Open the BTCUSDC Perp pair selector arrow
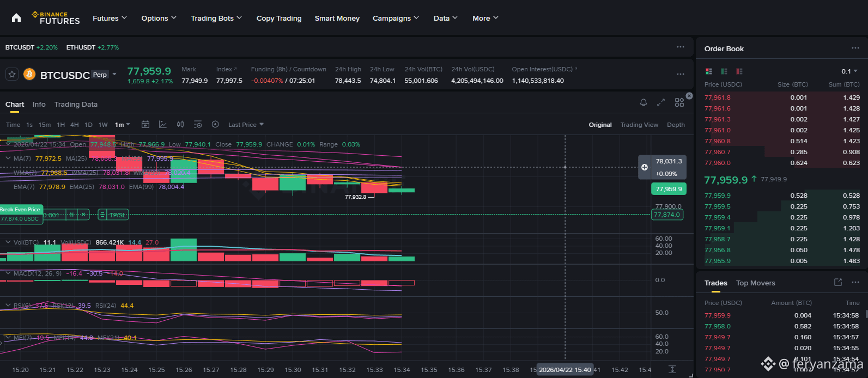Screen dimensions: 868x378 (114, 75)
